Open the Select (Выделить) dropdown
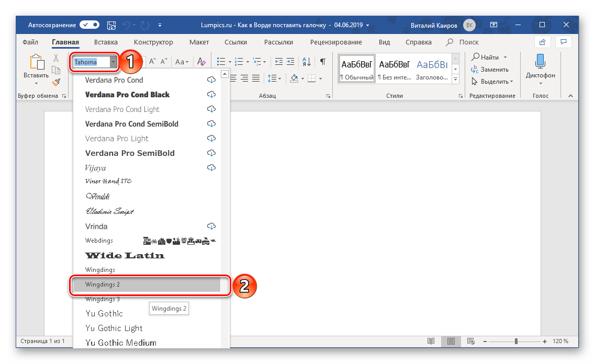The height and width of the screenshot is (364, 595). click(x=492, y=82)
